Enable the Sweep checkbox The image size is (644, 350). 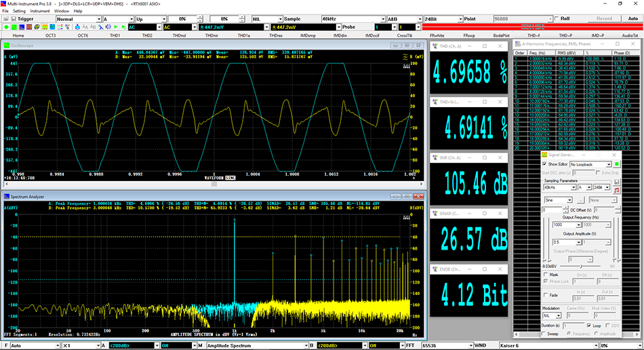(x=544, y=334)
